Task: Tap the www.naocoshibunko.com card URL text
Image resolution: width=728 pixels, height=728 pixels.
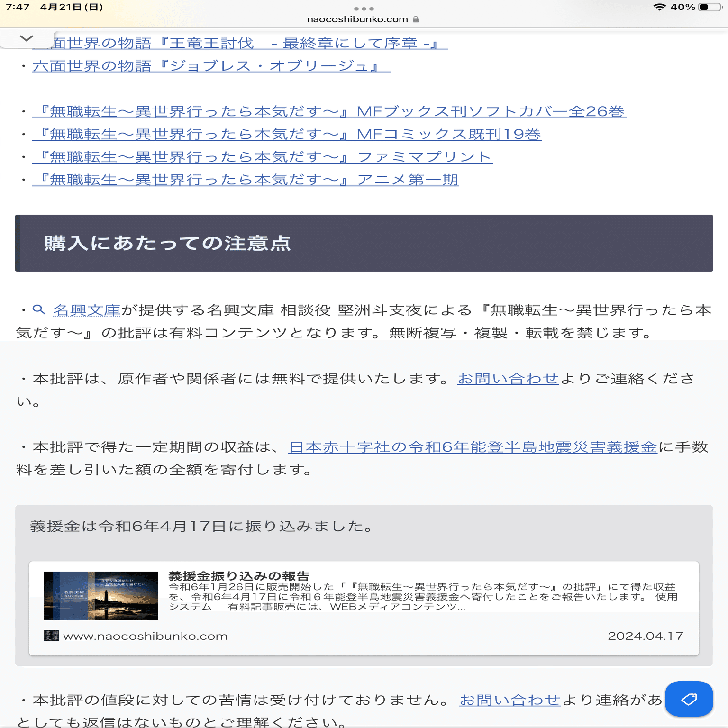Action: [x=145, y=636]
